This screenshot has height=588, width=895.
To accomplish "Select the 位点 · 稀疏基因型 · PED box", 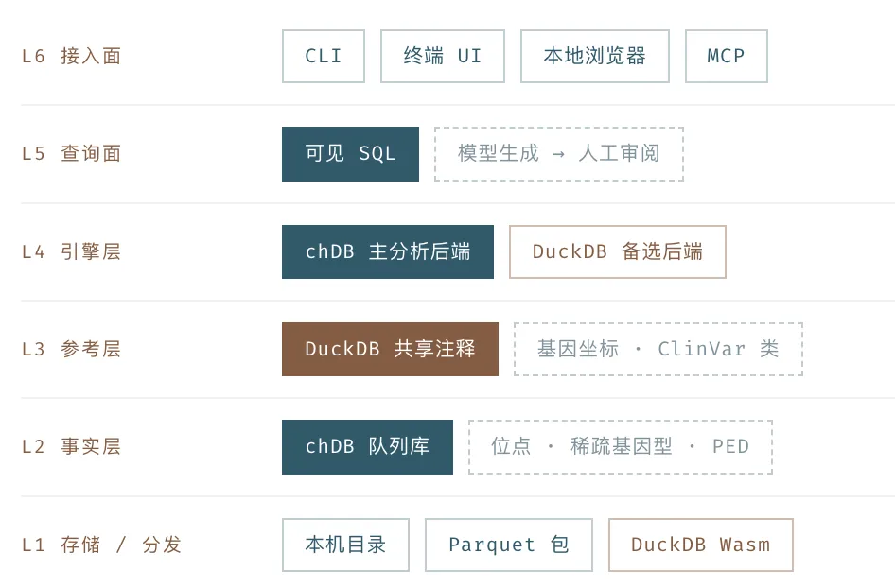I will coord(621,447).
